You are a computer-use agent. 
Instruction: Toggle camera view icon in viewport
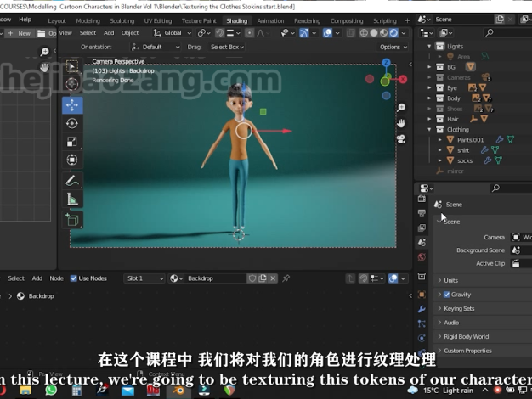(401, 138)
